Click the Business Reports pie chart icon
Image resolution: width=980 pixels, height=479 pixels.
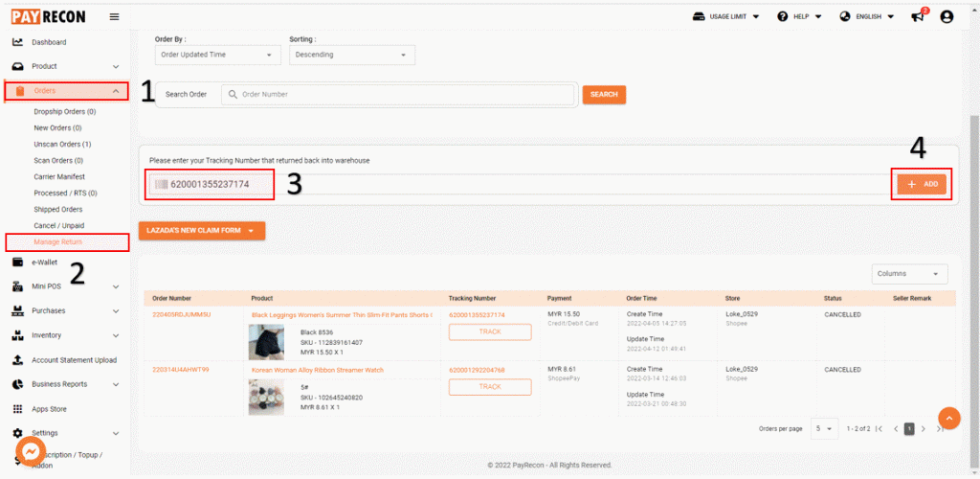coord(18,384)
